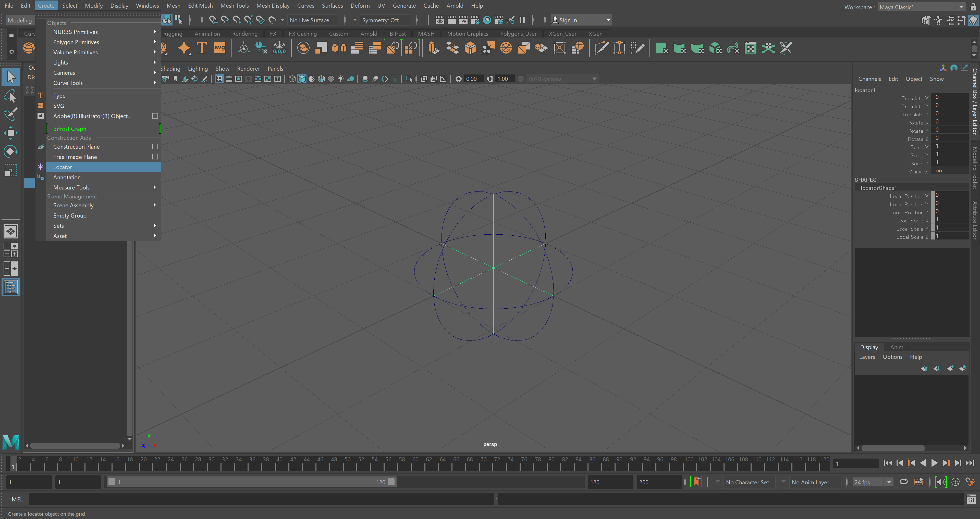Click the Rotate tool icon
Screen dimensions: 980x519
click(x=10, y=151)
